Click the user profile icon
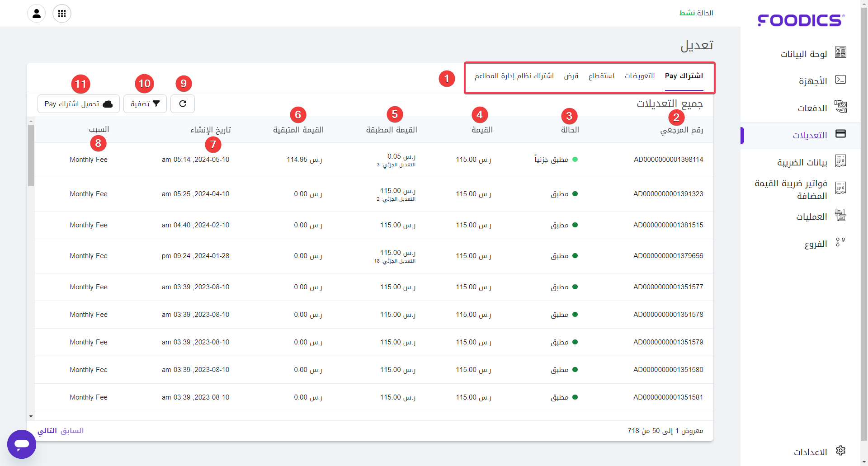 (37, 14)
